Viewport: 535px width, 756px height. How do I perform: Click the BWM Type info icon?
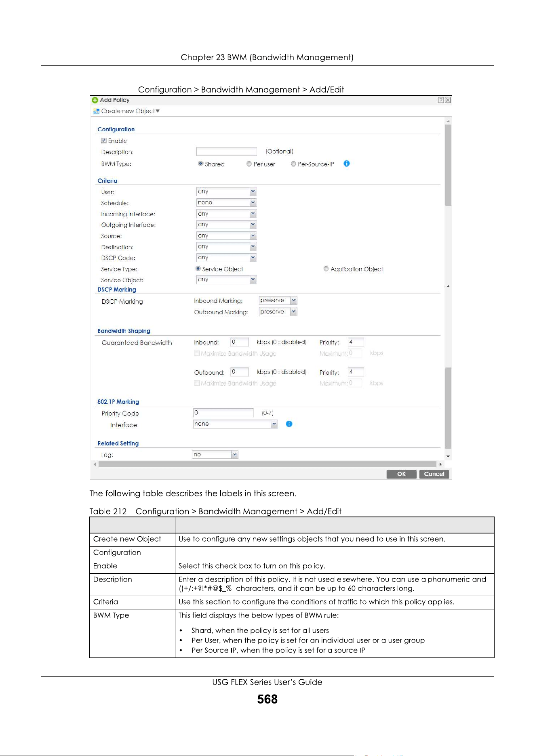347,164
